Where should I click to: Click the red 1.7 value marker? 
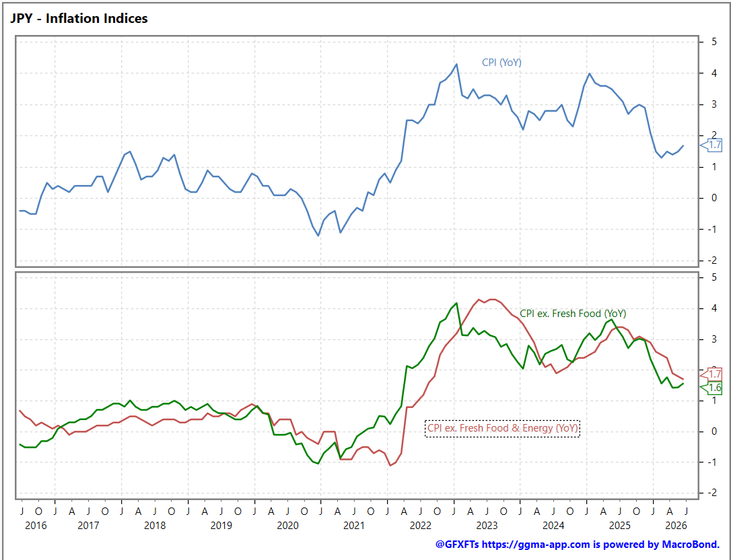711,374
